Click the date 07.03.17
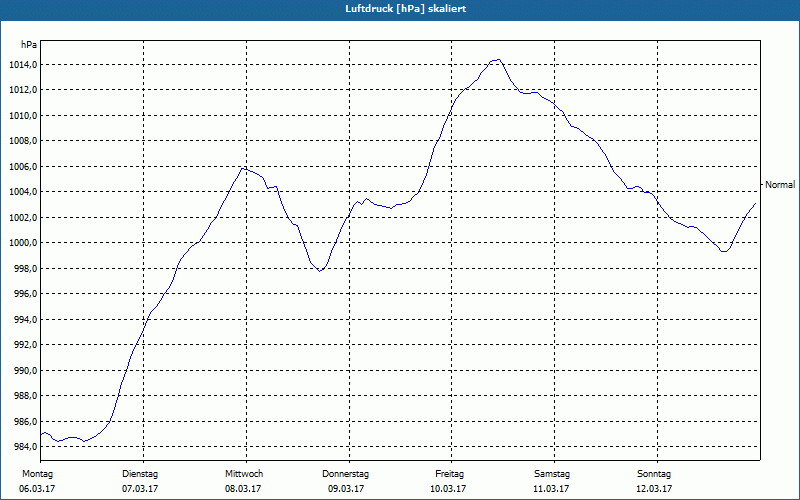 (140, 489)
